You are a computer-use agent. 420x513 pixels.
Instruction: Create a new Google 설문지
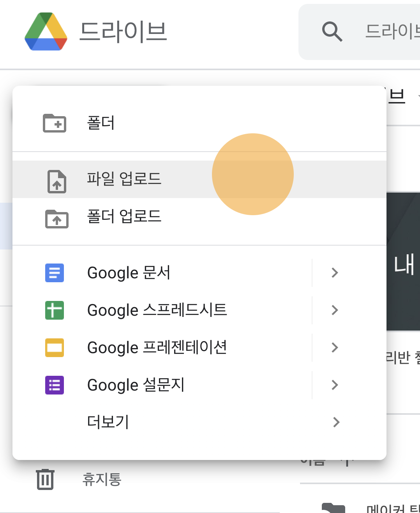[162, 385]
